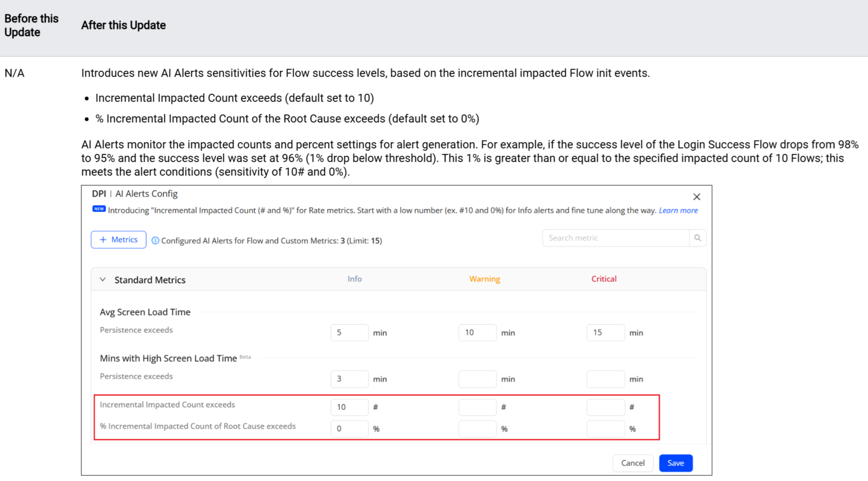Screen dimensions: 868x481
Task: Save the alert configuration
Action: pos(675,463)
